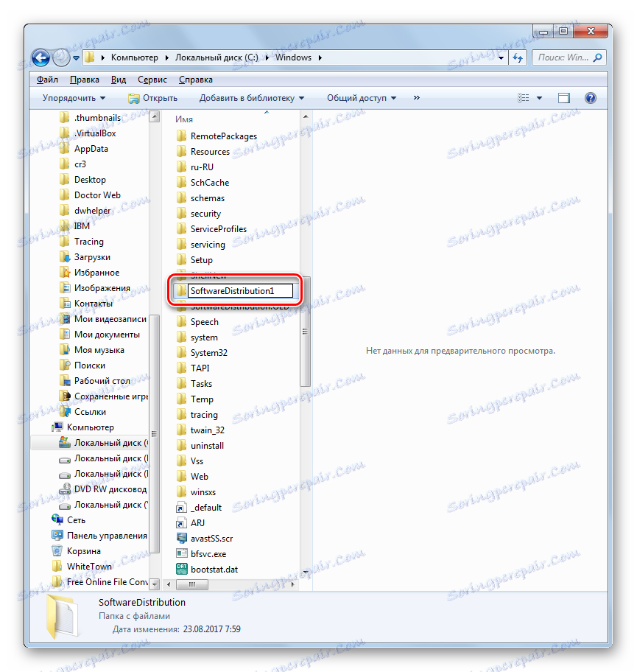Expand the Упорядочить dropdown

[74, 98]
